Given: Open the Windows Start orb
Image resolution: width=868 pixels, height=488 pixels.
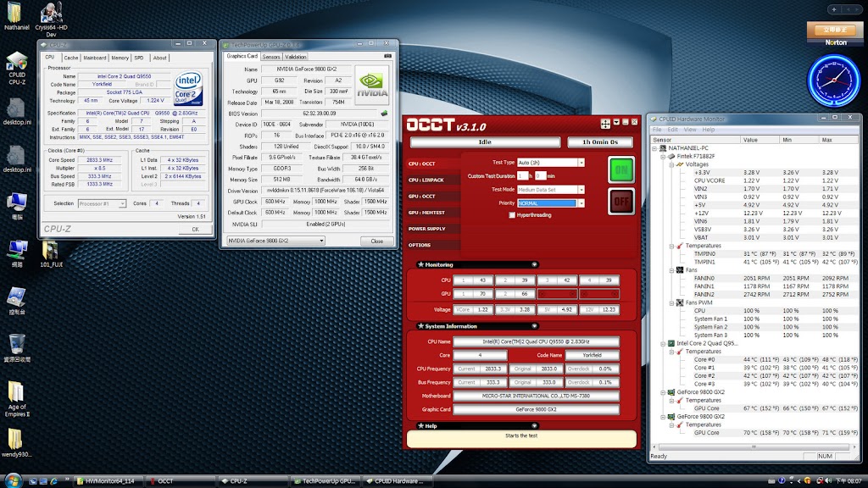Looking at the screenshot, I should (12, 480).
